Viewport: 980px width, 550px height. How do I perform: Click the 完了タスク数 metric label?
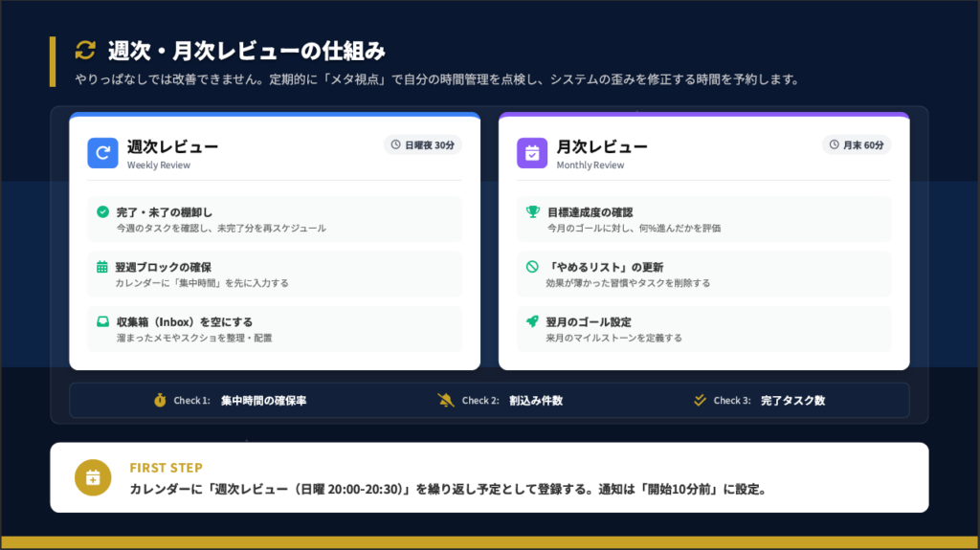coord(792,401)
